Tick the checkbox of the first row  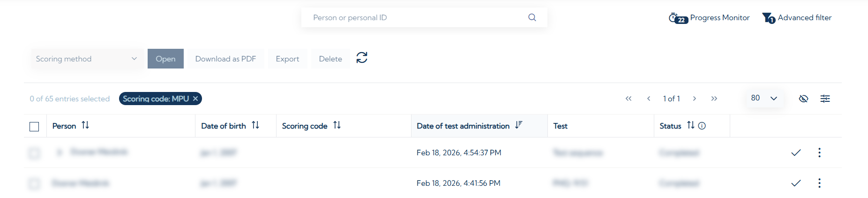coord(34,153)
